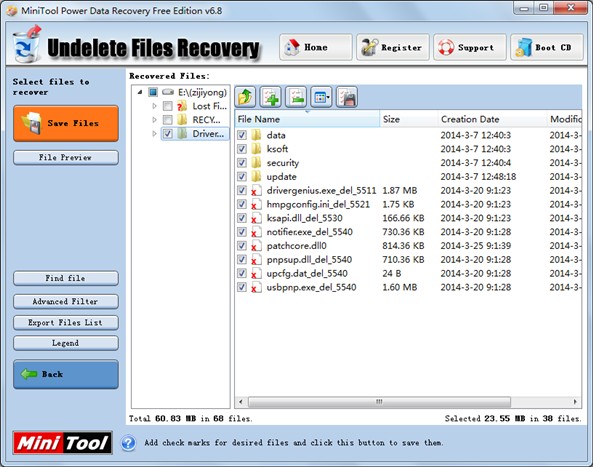Click the 2014-3-7 12:48:18 creation date

tap(478, 176)
